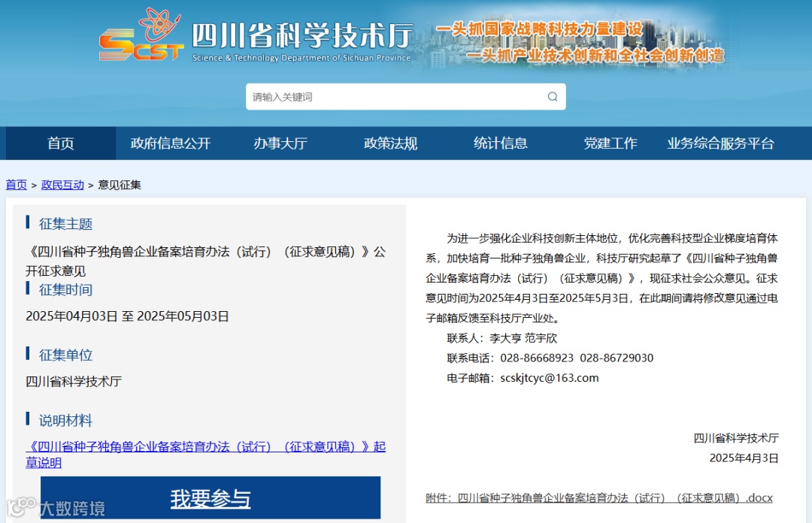Open the 业务综合服务平台 tab
The image size is (812, 523).
click(x=719, y=144)
